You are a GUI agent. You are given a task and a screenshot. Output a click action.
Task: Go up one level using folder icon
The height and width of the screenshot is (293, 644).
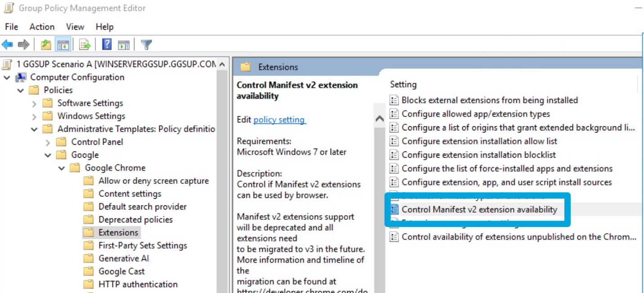(46, 44)
